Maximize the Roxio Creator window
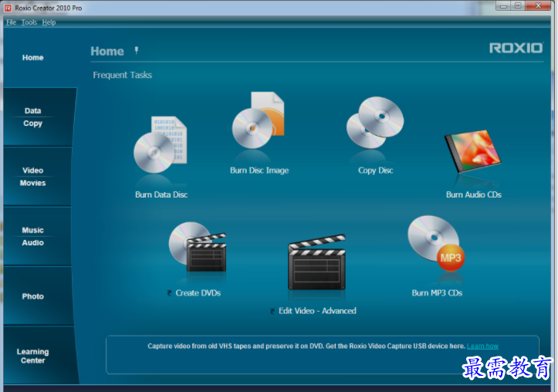Viewport: 558px width, 392px height. (518, 5)
